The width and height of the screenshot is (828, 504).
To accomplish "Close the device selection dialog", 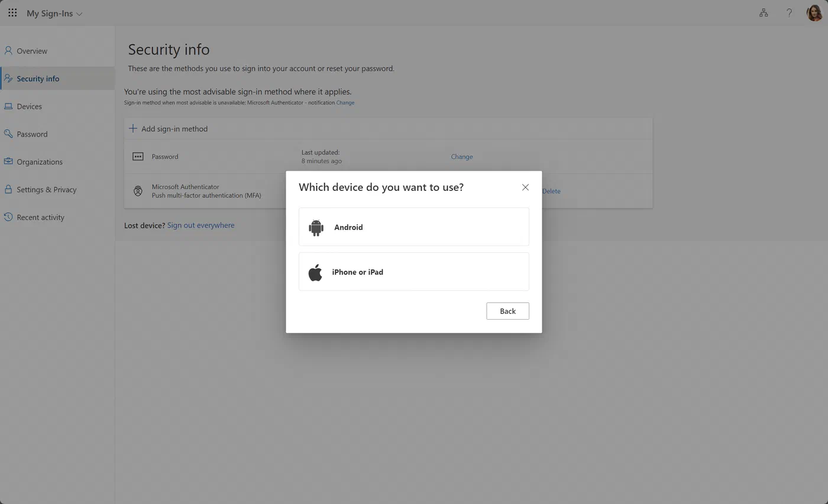I will click(525, 187).
